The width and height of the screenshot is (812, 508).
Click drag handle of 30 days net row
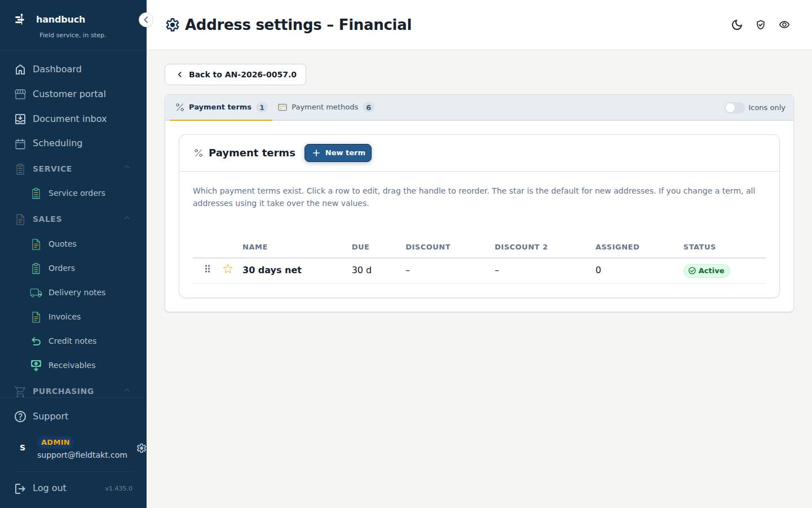point(208,269)
